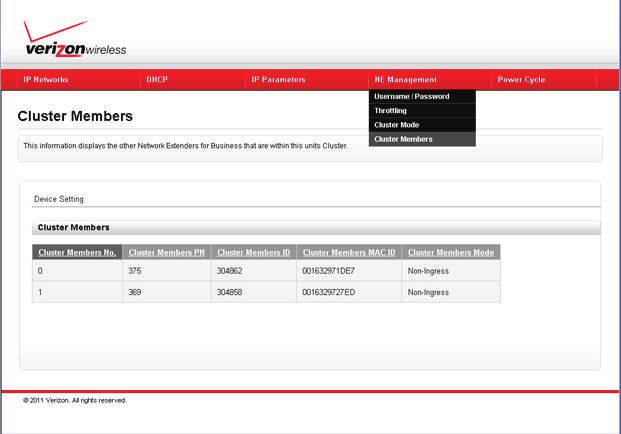Click member number 0 cell

[x=77, y=271]
